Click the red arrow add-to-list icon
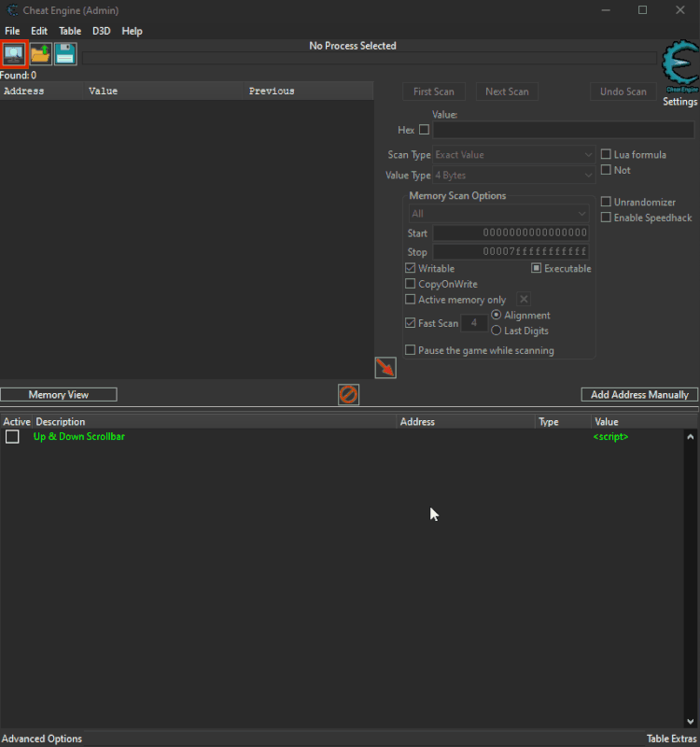The height and width of the screenshot is (747, 700). [385, 368]
